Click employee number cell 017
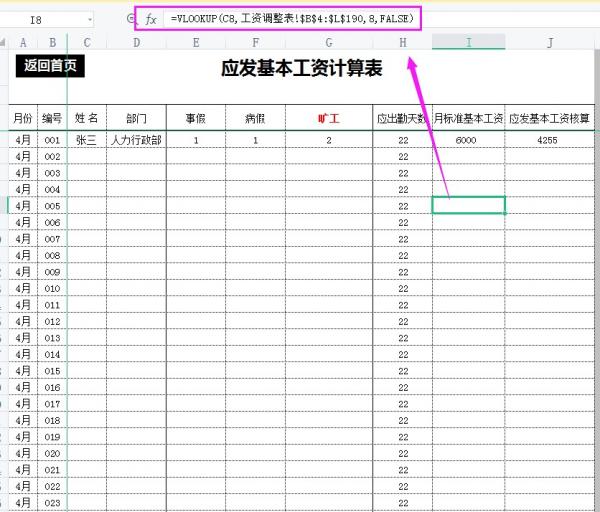Viewport: 600px width, 512px height. (52, 404)
